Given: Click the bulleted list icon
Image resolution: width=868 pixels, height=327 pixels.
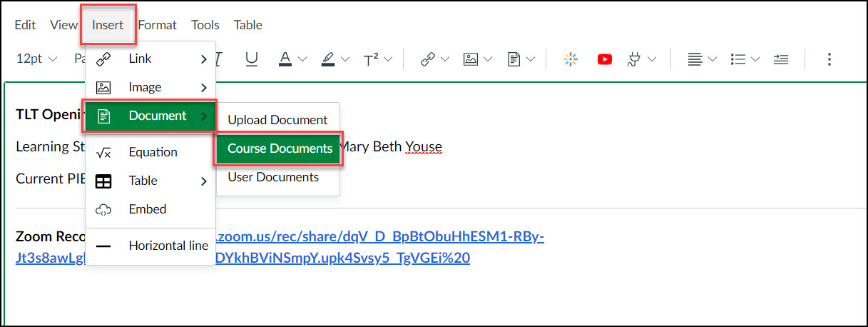Looking at the screenshot, I should tap(738, 59).
